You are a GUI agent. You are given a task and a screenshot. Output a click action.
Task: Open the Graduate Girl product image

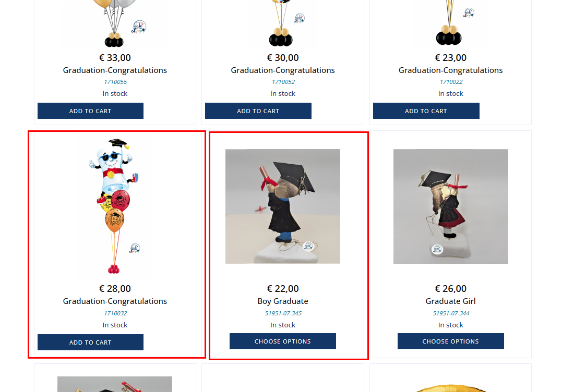click(x=451, y=206)
